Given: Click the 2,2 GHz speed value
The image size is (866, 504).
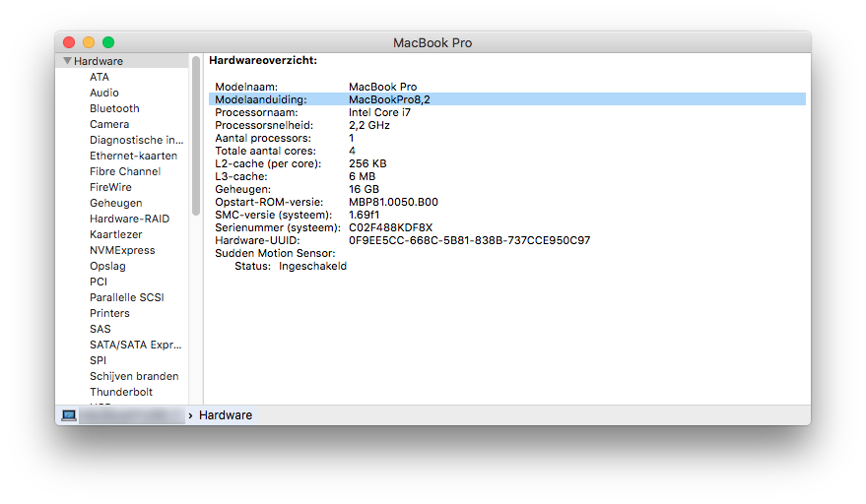Looking at the screenshot, I should pyautogui.click(x=368, y=125).
